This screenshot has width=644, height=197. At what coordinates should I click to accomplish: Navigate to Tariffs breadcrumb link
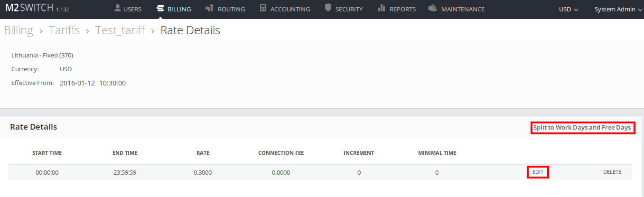click(x=64, y=30)
